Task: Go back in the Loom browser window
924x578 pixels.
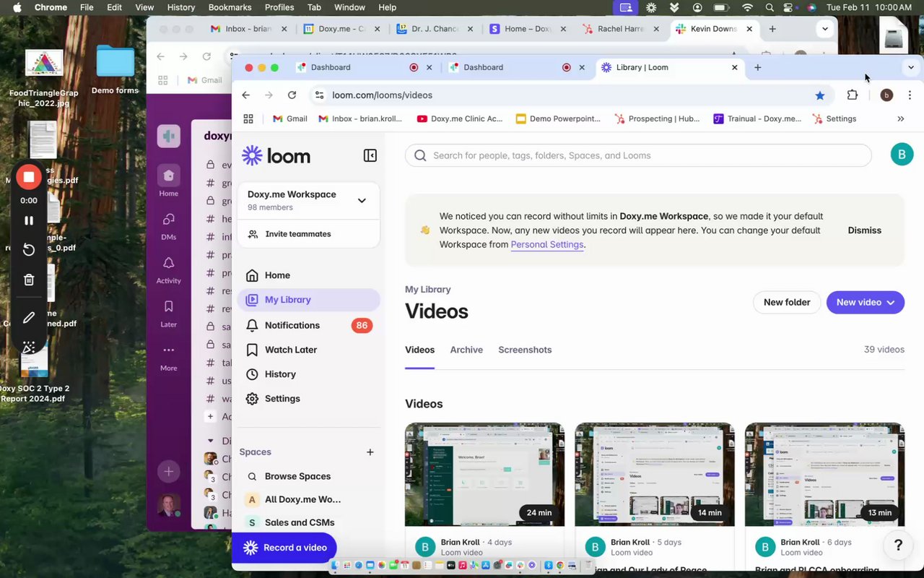Action: [x=246, y=95]
